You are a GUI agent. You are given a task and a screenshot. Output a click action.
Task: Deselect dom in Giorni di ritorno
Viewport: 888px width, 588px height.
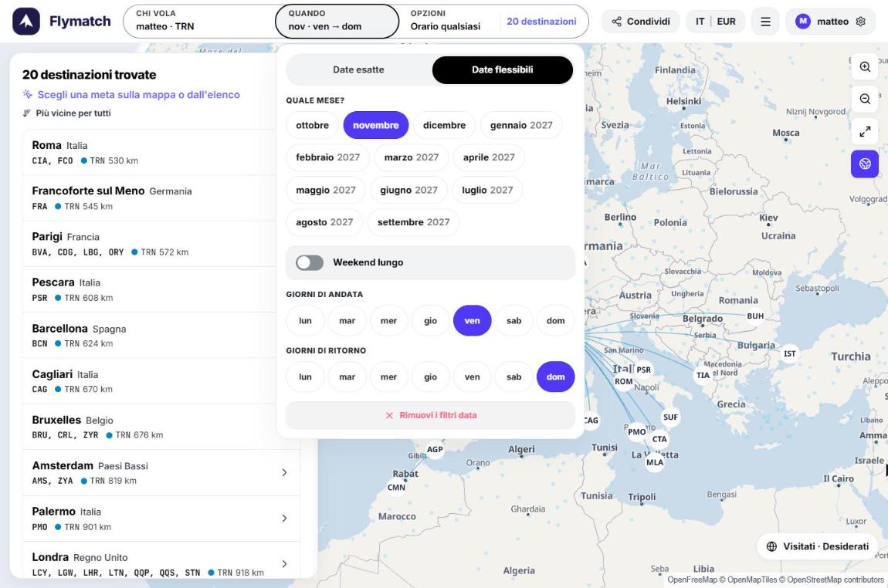[555, 377]
